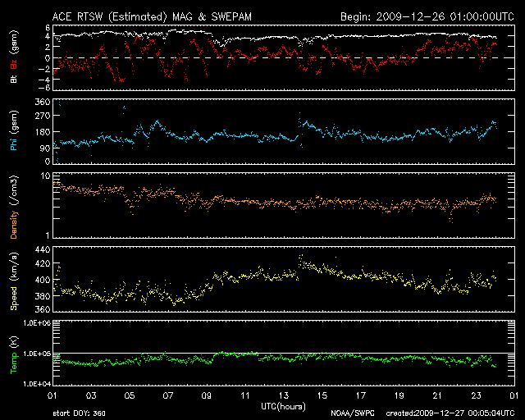Screen dimensions: 525x420
Task: Click the '270' tick on Phi axis
Action: (43, 116)
